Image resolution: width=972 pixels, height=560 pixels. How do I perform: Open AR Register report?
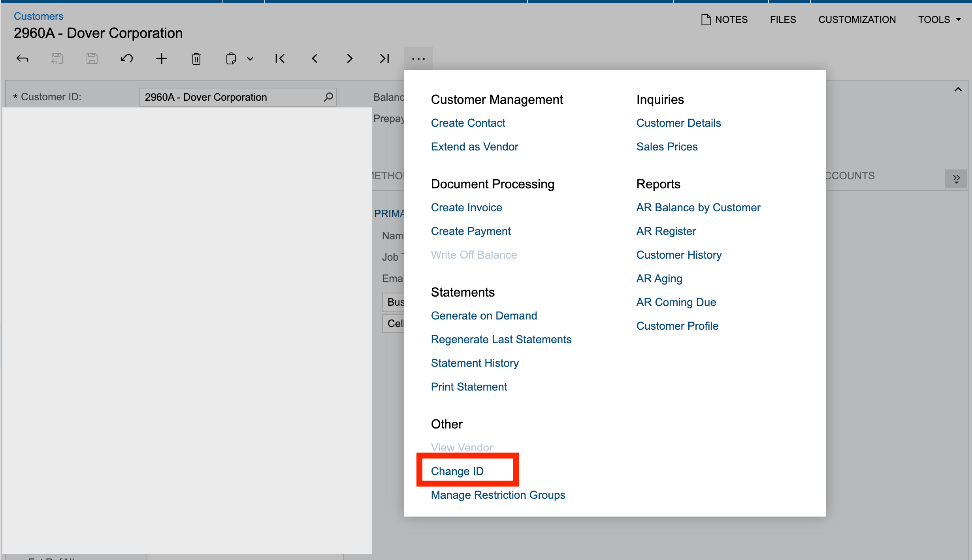pos(666,231)
